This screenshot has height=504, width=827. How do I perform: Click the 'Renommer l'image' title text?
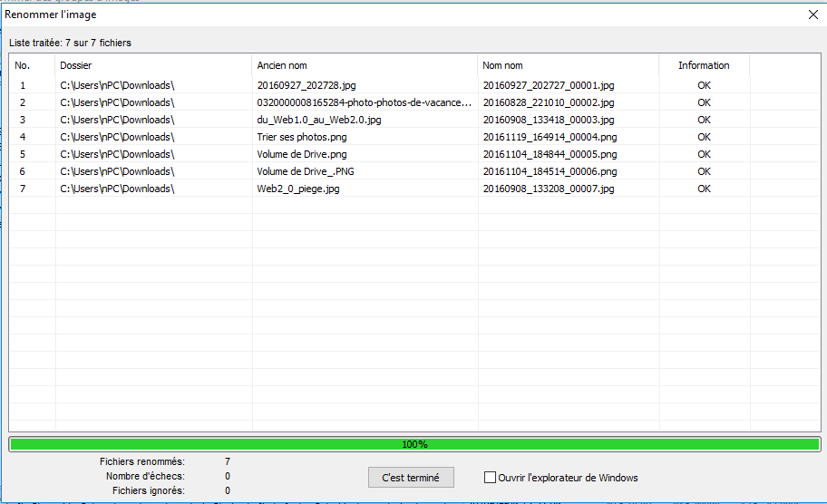pos(51,15)
